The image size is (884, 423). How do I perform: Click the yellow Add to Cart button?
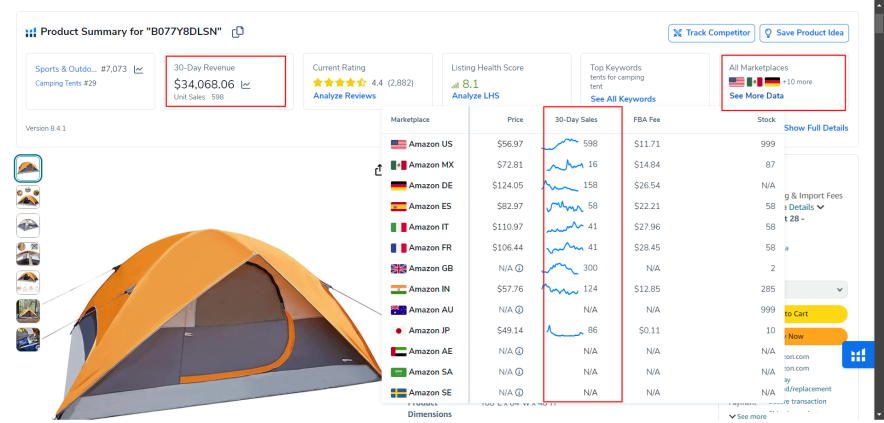[x=816, y=314]
